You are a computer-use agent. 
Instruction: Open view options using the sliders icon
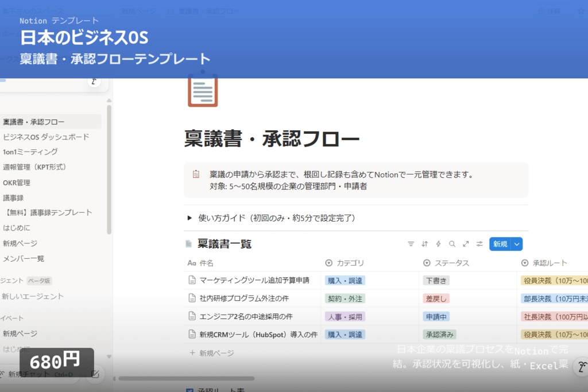pyautogui.click(x=479, y=244)
